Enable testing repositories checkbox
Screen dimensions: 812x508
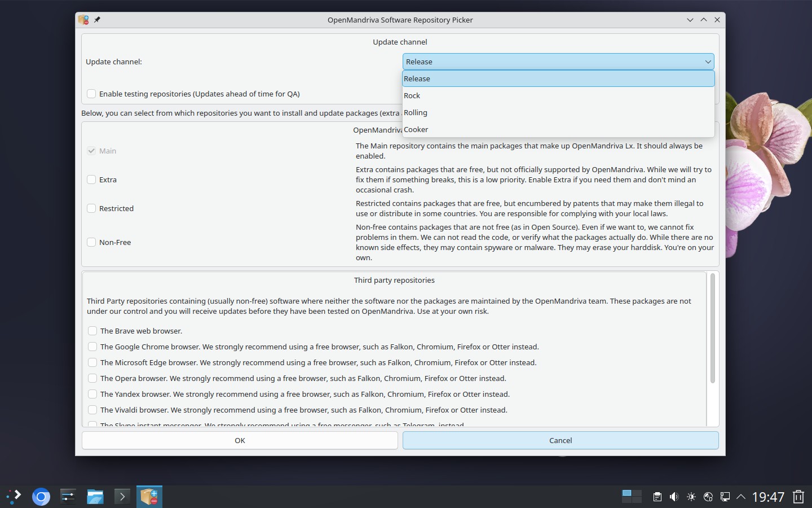point(91,94)
